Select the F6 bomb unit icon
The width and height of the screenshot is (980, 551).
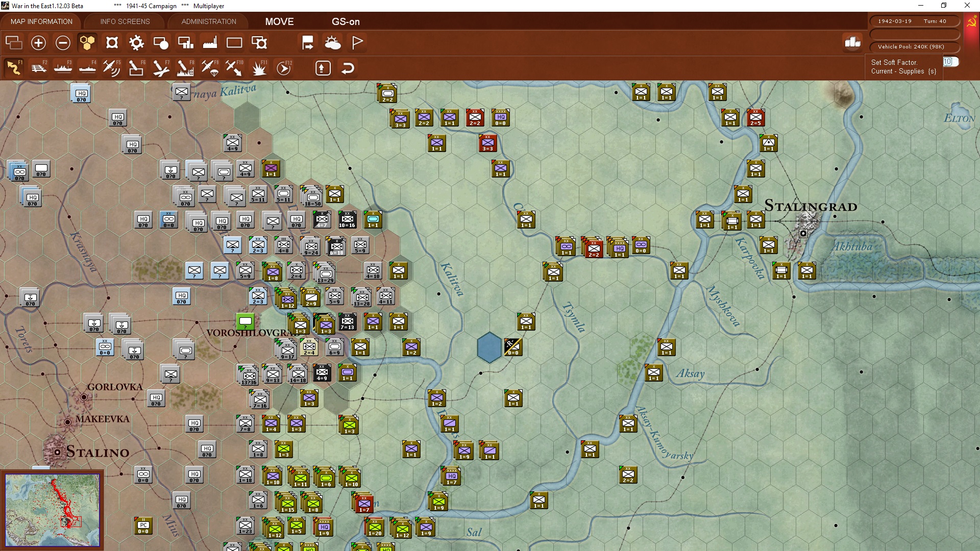pos(136,68)
